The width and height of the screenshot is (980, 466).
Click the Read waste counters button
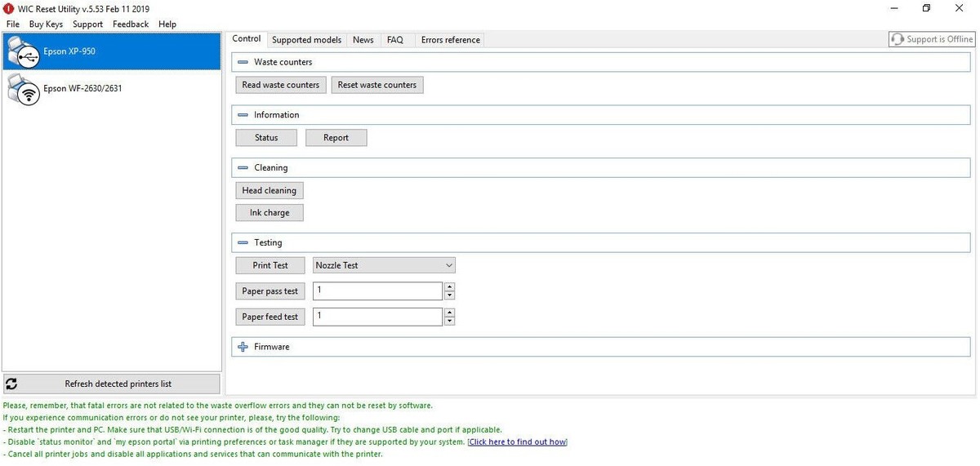tap(281, 85)
